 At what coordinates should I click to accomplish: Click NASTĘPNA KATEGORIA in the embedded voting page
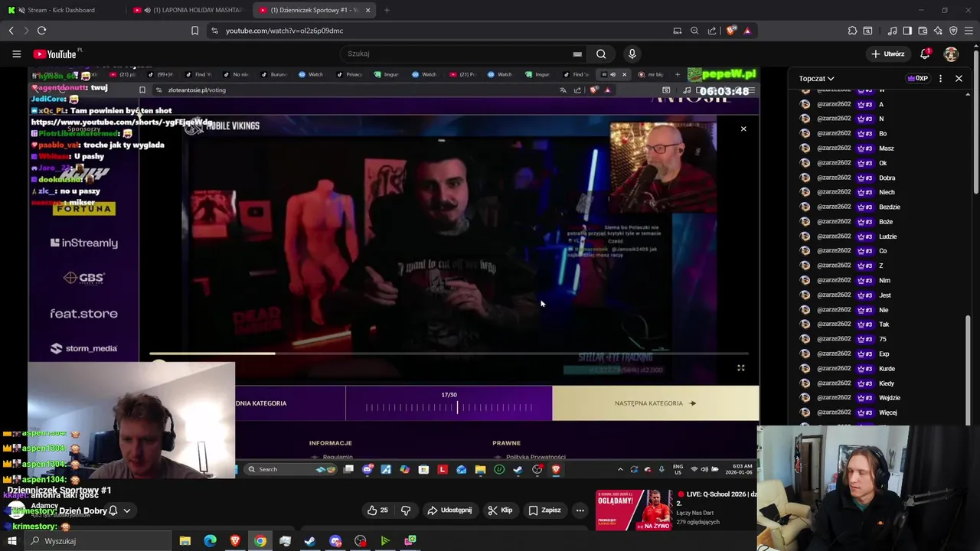(655, 403)
